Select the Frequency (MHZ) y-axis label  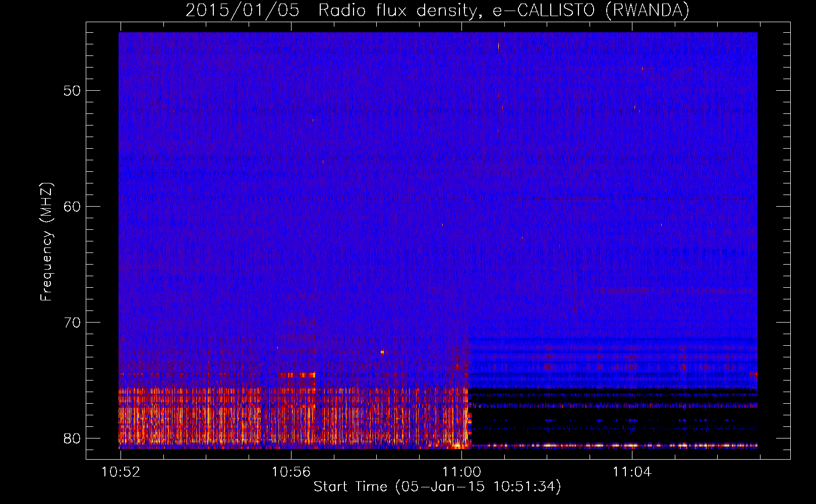(46, 242)
